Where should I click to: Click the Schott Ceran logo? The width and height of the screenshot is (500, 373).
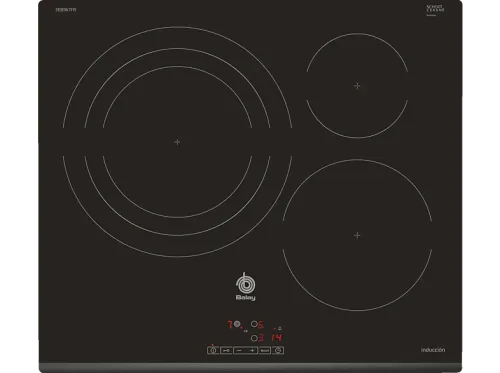click(435, 9)
